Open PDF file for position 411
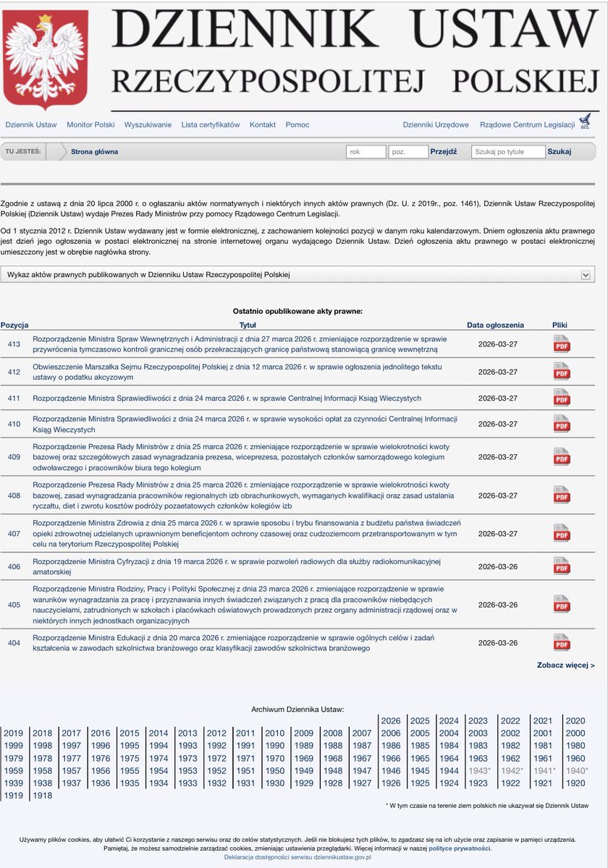The height and width of the screenshot is (868, 608). (x=562, y=398)
